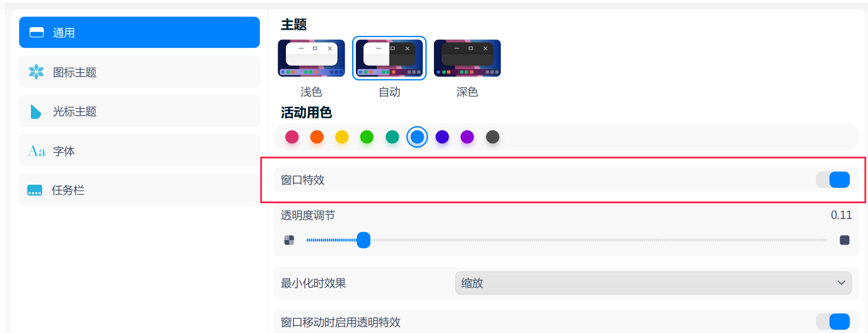
Task: Open the 最小化时效果 dropdown
Action: (653, 283)
